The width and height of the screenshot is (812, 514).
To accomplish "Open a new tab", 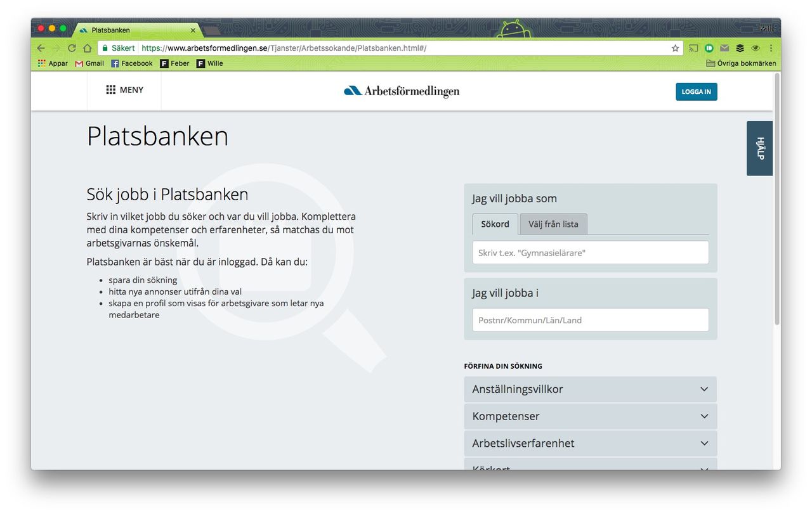I will click(x=212, y=30).
